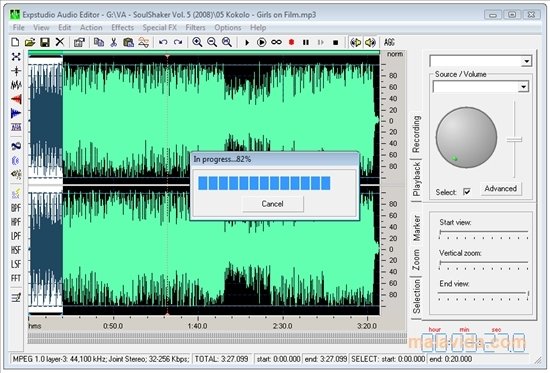Screen dimensions: 550x373
Task: Click the waveform zigzag effect icon
Action: (16, 85)
